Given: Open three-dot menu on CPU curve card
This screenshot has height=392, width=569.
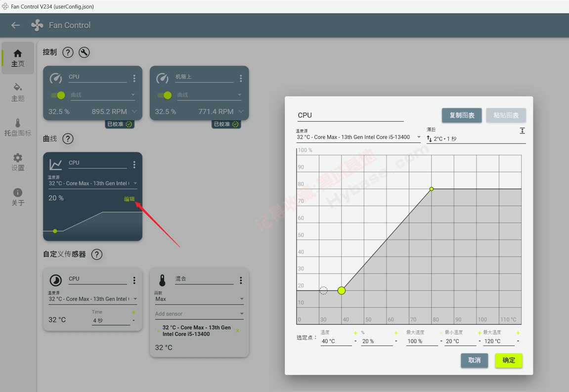Looking at the screenshot, I should tap(134, 165).
